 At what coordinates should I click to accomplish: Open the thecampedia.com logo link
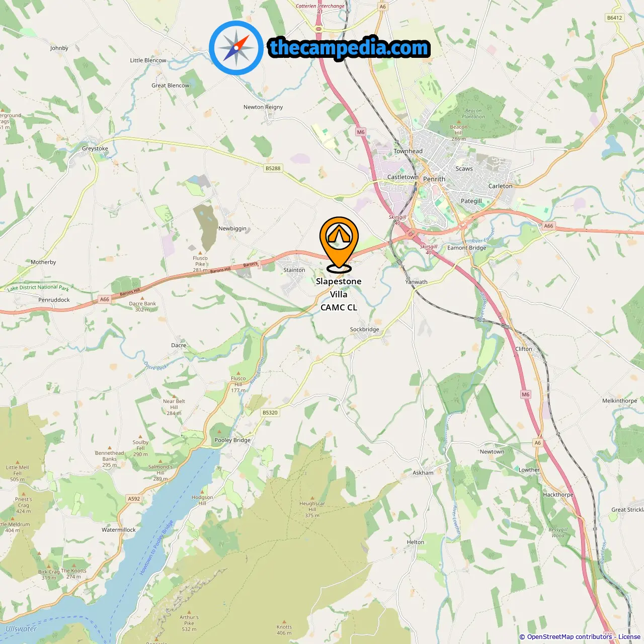[349, 48]
